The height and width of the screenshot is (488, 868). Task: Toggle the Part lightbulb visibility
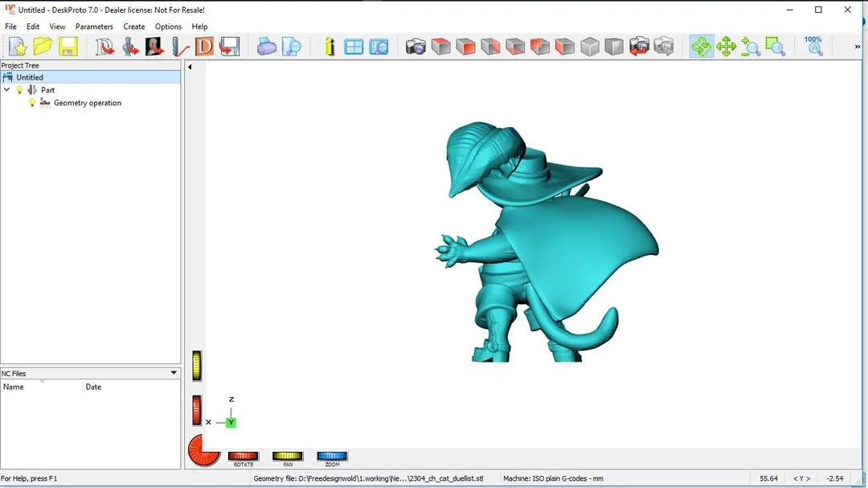(19, 90)
